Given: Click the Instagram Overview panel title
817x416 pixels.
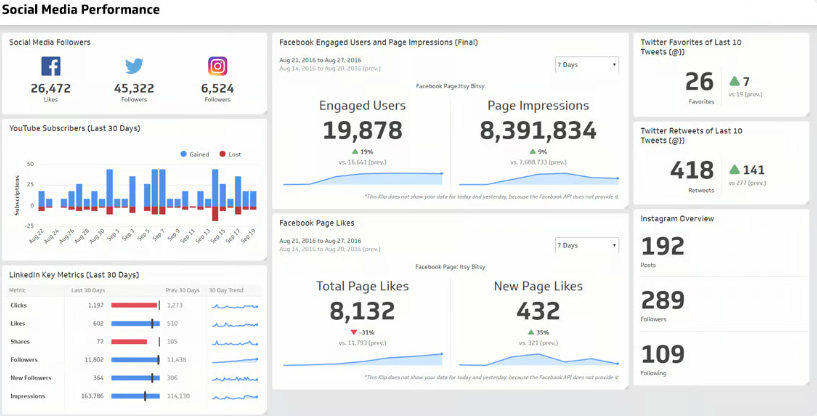Looking at the screenshot, I should [x=677, y=219].
